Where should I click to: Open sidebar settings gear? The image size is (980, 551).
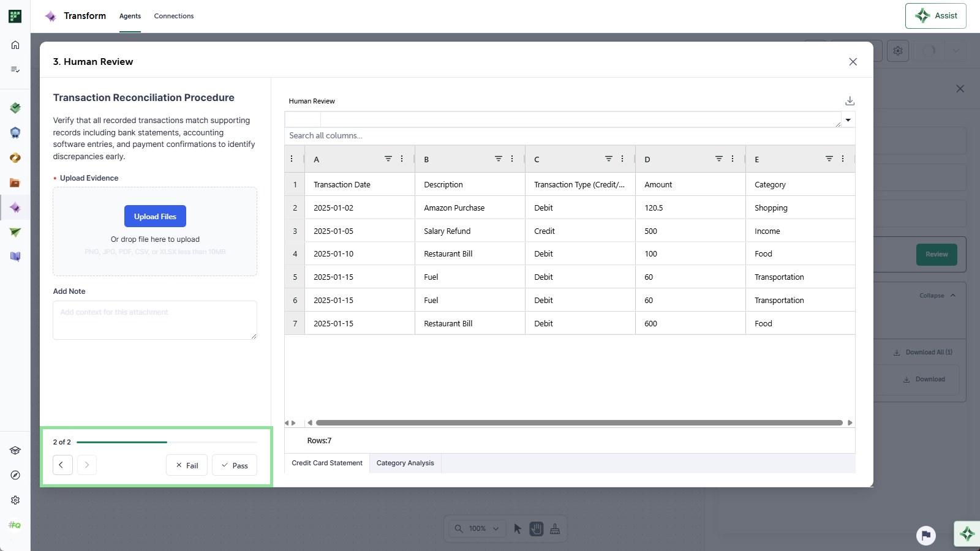tap(15, 500)
